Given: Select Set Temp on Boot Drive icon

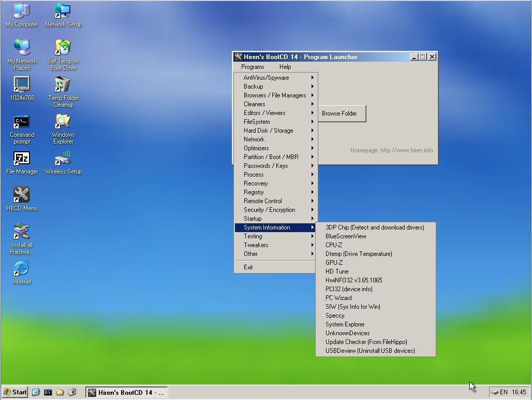Looking at the screenshot, I should pyautogui.click(x=63, y=54).
